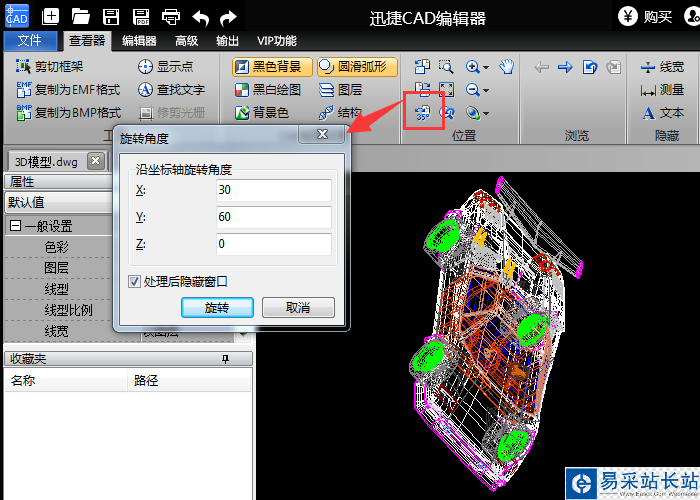700x500 pixels.
Task: Undo the last action
Action: [x=200, y=18]
